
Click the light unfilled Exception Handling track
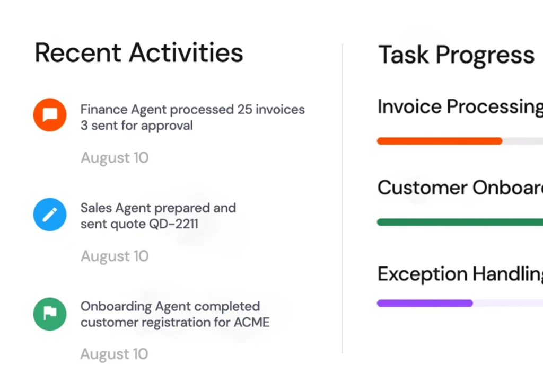pyautogui.click(x=507, y=304)
